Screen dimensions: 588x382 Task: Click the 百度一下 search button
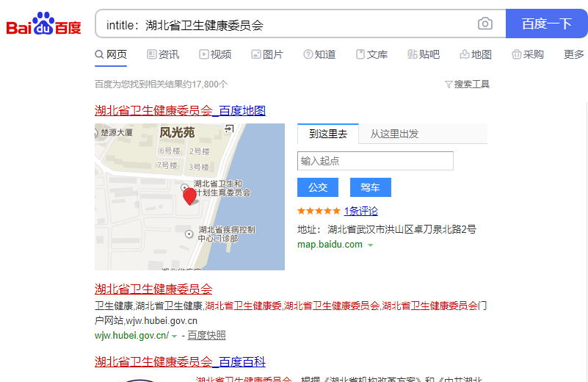click(546, 24)
